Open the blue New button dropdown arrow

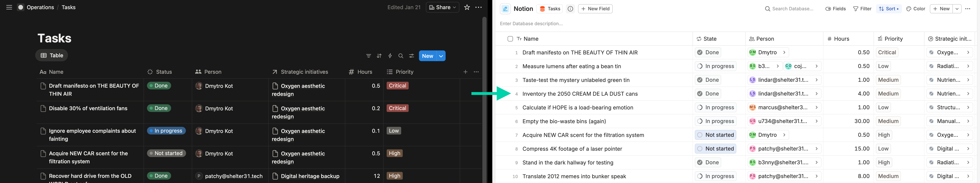[441, 56]
